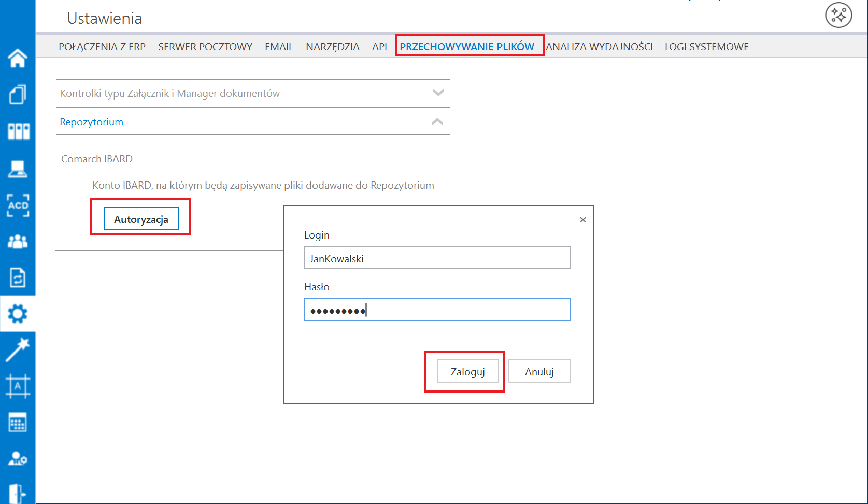Select the API tab
Image resolution: width=868 pixels, height=504 pixels.
(379, 47)
